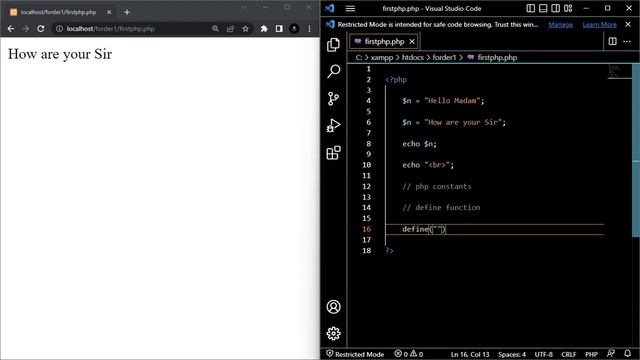640x360 pixels.
Task: Place the cursor inside the define() quotes
Action: click(x=438, y=229)
